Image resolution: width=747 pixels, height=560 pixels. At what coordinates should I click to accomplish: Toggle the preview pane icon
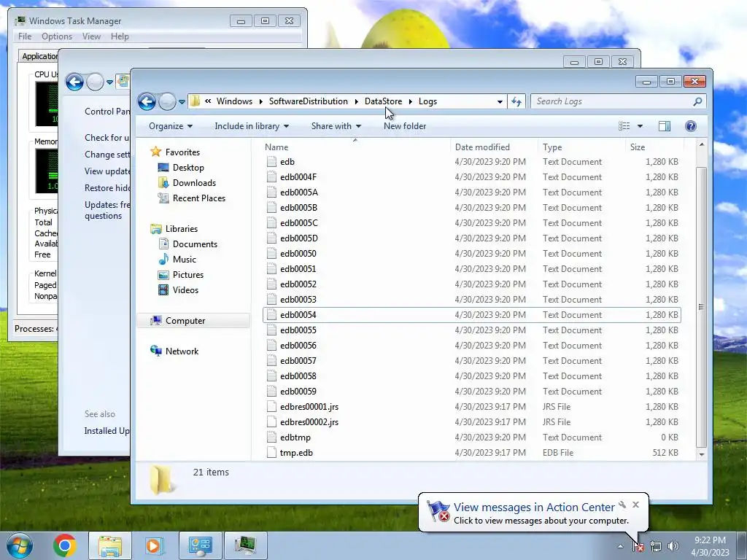pyautogui.click(x=664, y=126)
